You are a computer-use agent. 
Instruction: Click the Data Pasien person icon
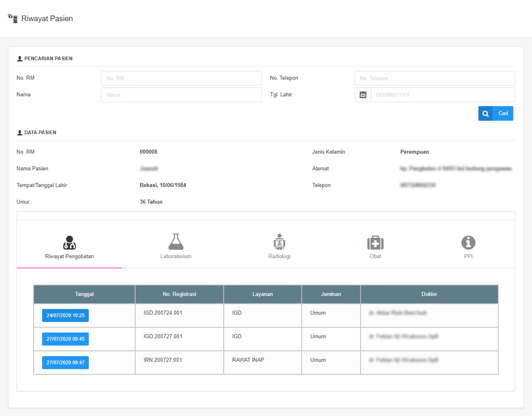click(x=20, y=133)
